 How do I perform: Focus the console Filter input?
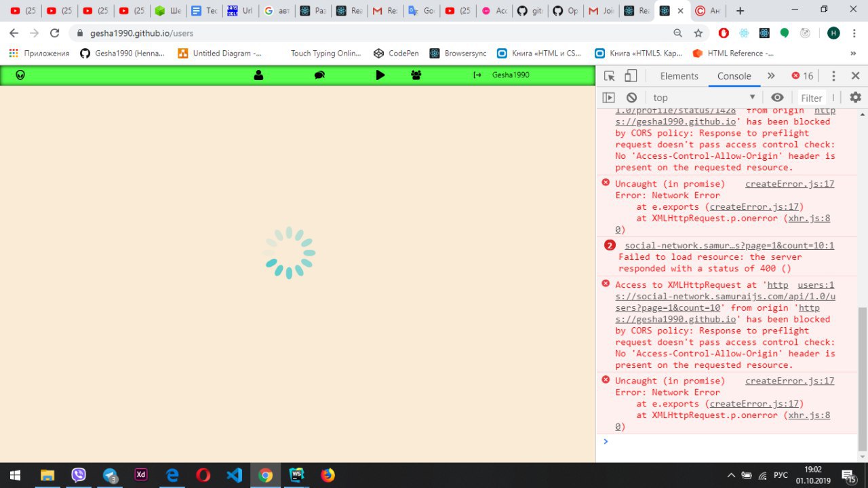[811, 98]
